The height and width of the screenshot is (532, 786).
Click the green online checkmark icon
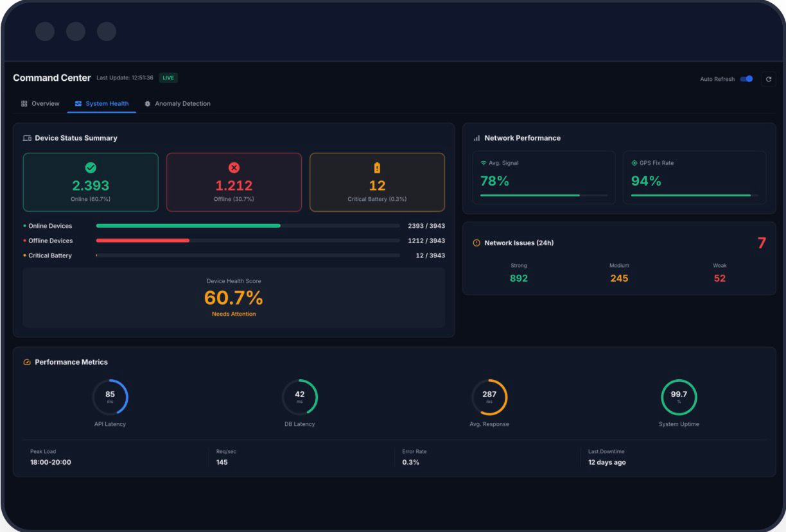coord(91,167)
